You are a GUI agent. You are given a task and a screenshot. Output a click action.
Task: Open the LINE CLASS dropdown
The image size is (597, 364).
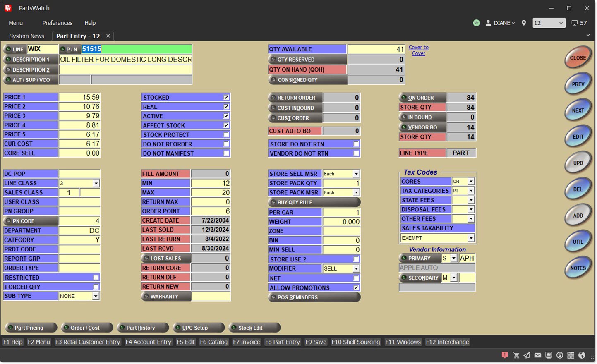pos(96,183)
